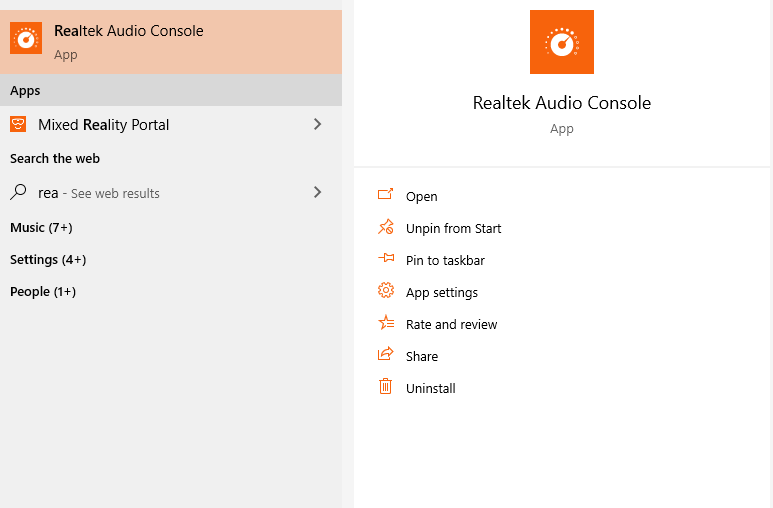Image resolution: width=773 pixels, height=508 pixels.
Task: Show Music (7+) results category
Action: (41, 227)
